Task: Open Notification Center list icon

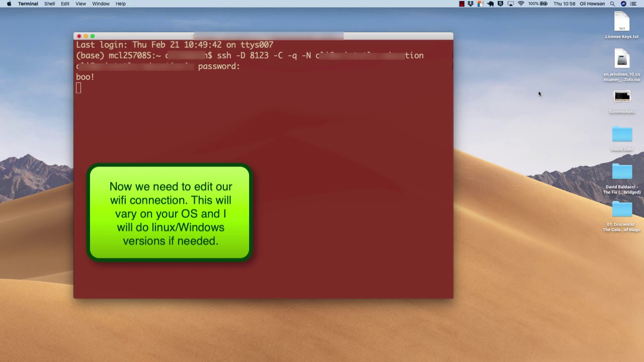Action: [x=633, y=4]
